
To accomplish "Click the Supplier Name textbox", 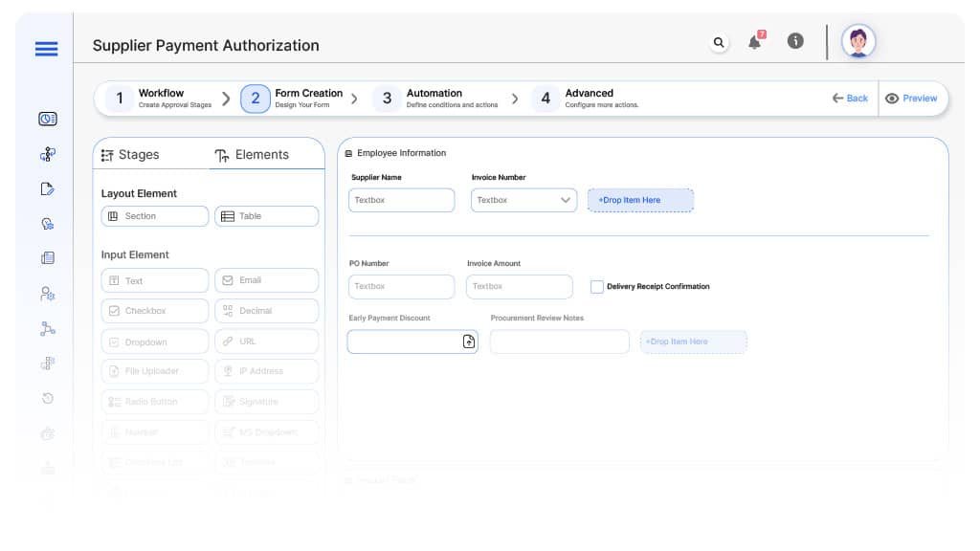I will point(401,200).
